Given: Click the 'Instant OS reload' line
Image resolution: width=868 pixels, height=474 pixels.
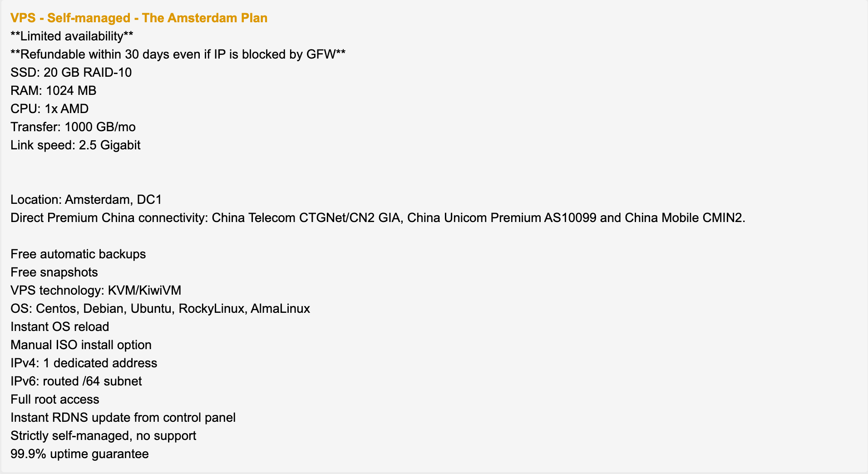Looking at the screenshot, I should click(x=59, y=327).
